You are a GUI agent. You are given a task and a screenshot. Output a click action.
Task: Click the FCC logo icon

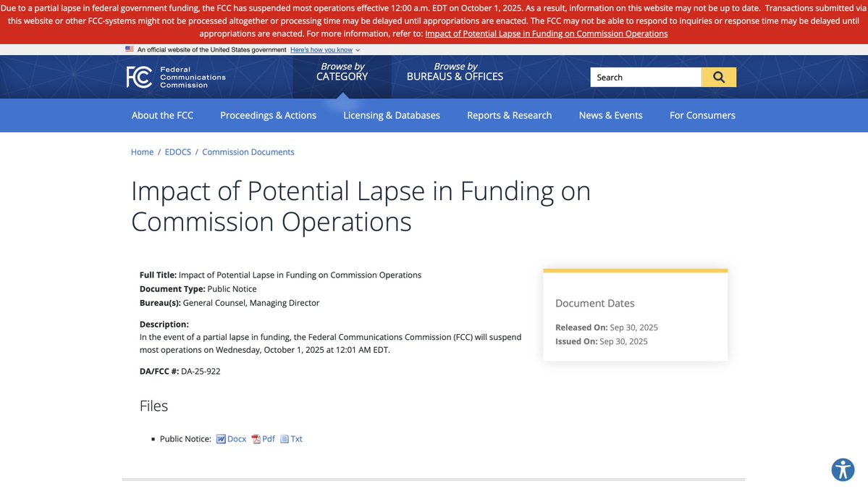pyautogui.click(x=139, y=77)
